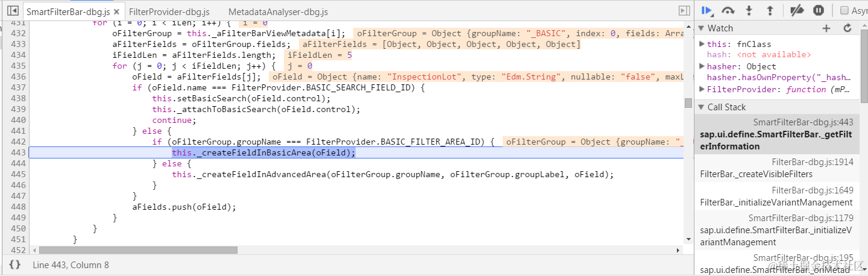Refresh watch expressions
Image resolution: width=868 pixels, height=276 pixels.
click(x=848, y=28)
